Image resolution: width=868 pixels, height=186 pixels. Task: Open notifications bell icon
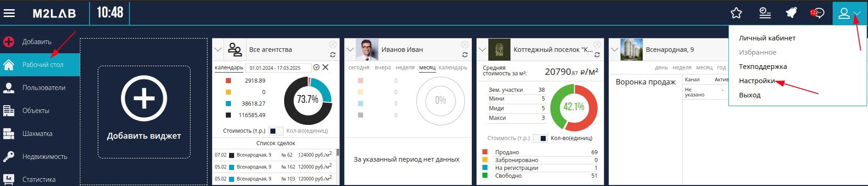click(x=791, y=13)
